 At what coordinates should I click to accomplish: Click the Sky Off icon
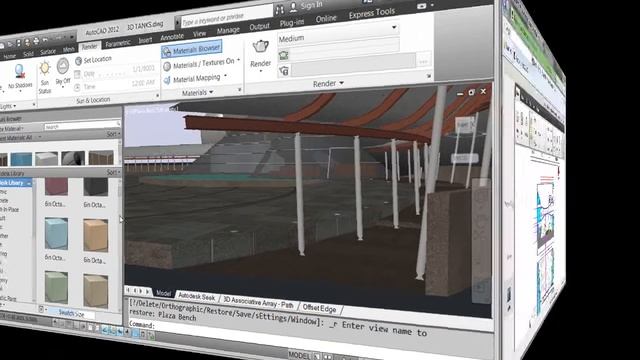63,66
